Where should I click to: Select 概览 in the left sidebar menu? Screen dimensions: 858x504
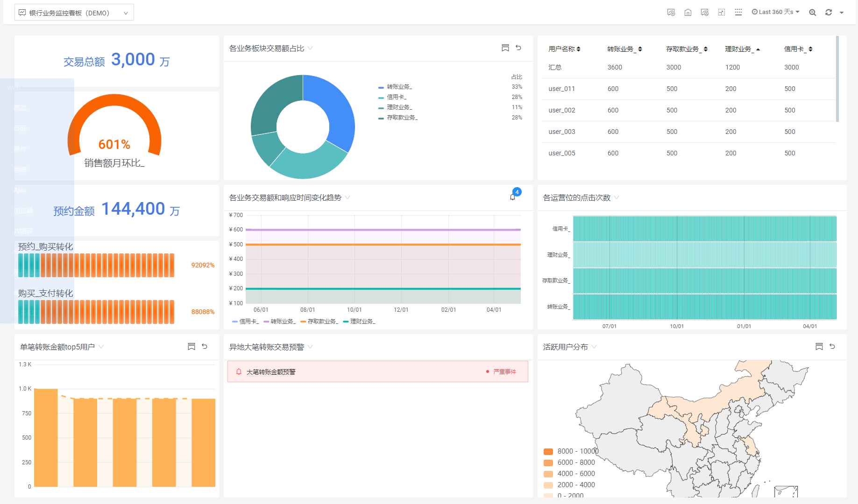(20, 108)
